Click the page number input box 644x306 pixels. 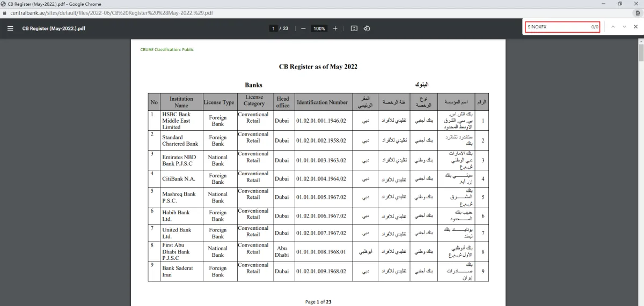pyautogui.click(x=273, y=28)
